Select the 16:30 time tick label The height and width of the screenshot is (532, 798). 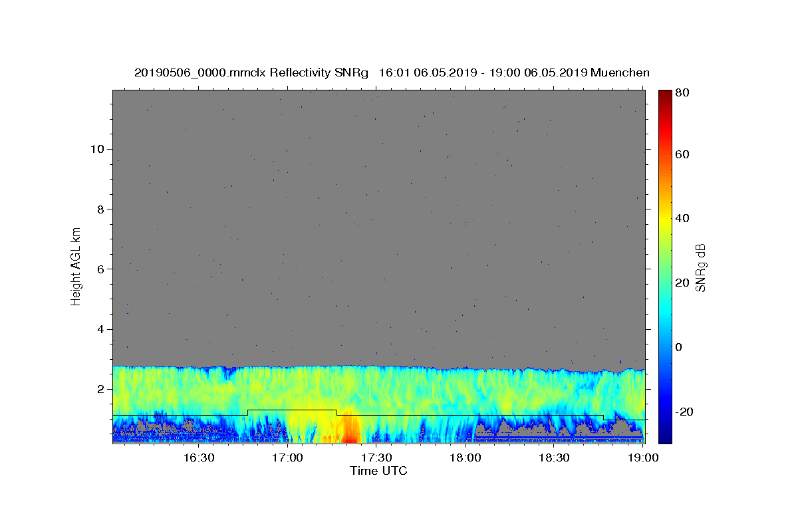tap(198, 458)
